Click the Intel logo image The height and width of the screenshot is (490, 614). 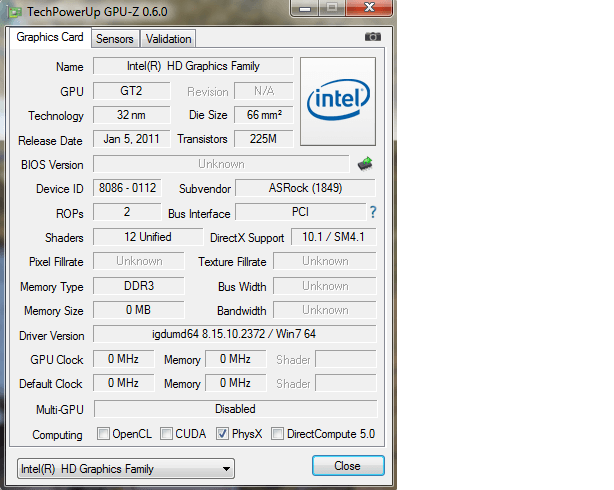click(x=338, y=101)
